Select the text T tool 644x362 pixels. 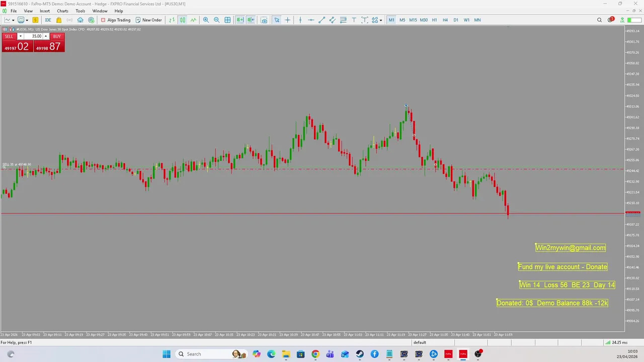354,20
